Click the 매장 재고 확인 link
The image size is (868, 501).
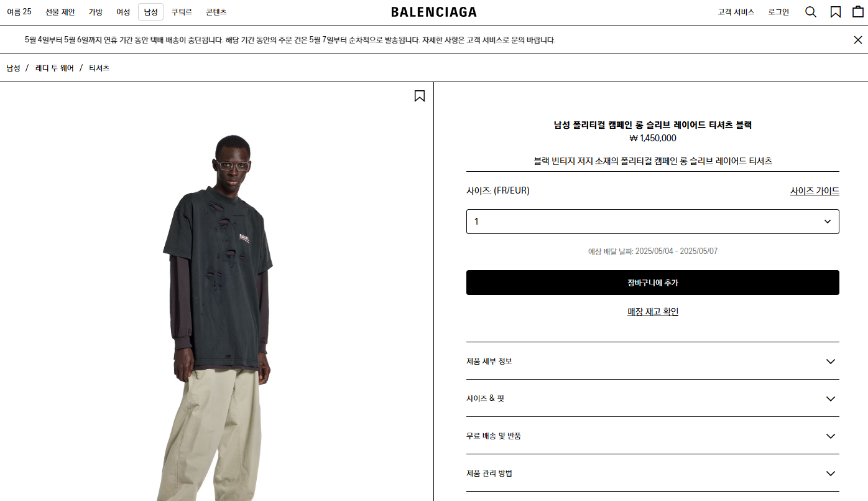tap(653, 312)
